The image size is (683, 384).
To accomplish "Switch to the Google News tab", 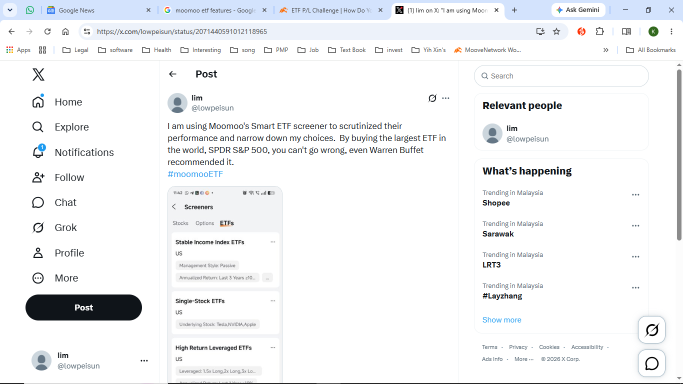I will [x=99, y=10].
